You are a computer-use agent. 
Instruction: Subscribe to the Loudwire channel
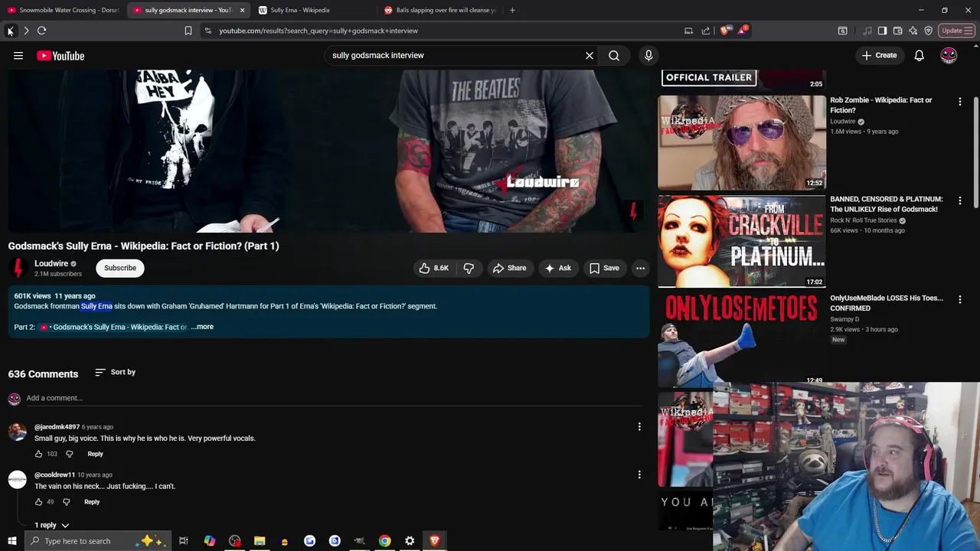120,268
